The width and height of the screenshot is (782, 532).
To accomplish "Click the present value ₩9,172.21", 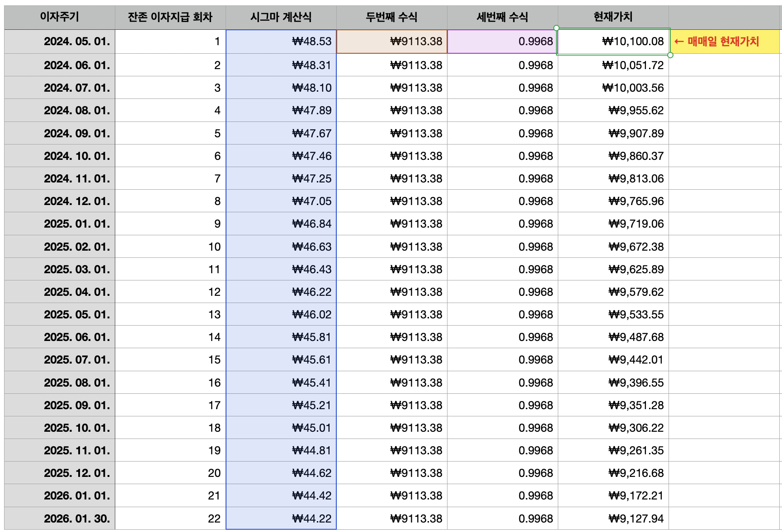I will pos(613,495).
